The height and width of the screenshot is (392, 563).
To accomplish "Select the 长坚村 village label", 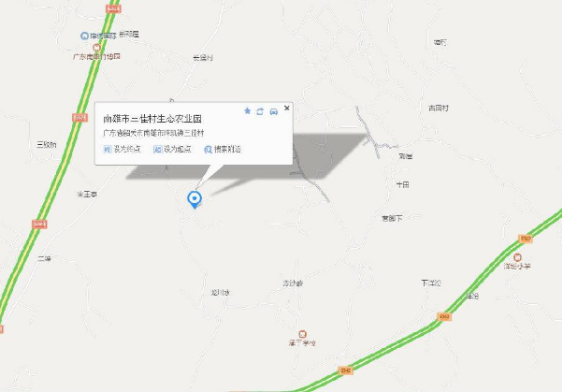I will [x=203, y=57].
